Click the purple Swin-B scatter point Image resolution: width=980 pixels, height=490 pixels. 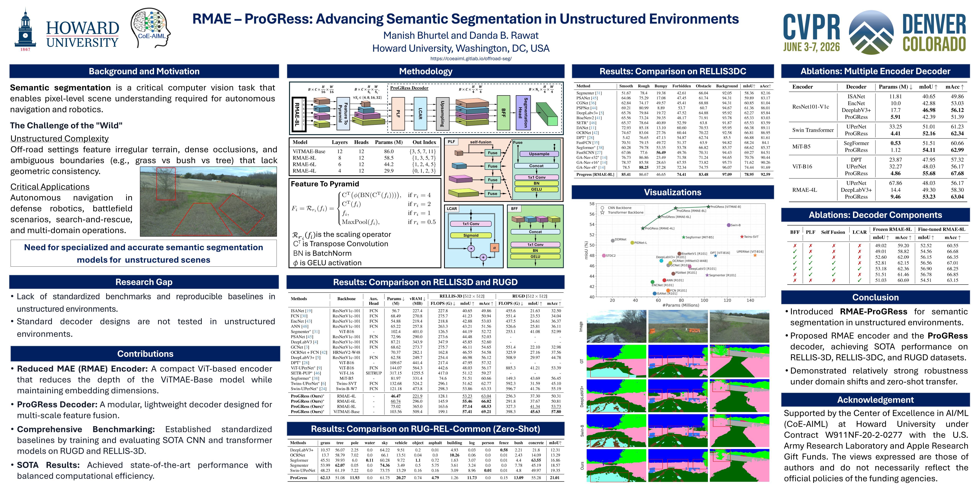[x=728, y=225]
